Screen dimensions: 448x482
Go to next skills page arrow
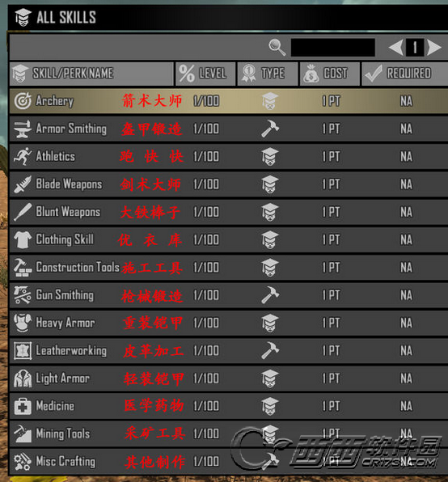coord(434,48)
